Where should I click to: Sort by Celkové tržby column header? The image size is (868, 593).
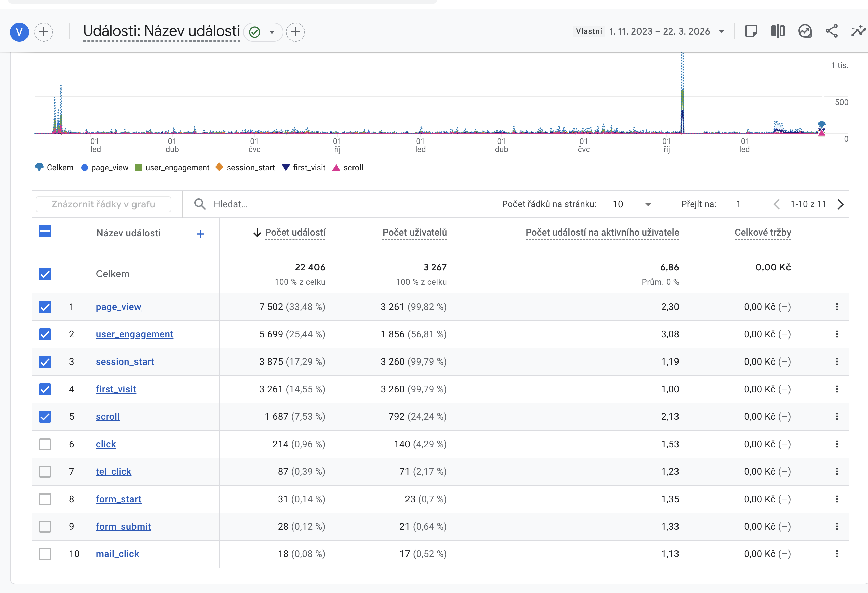pos(762,233)
